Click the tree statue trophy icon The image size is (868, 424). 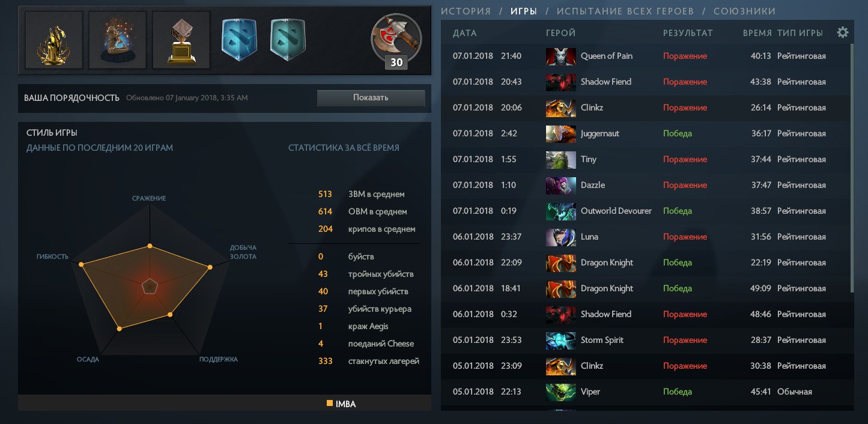click(x=118, y=40)
